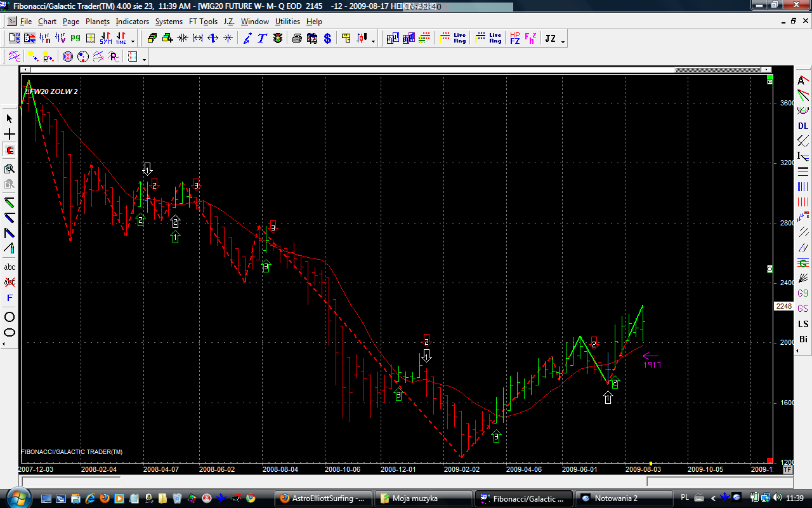
Task: Click the traffic light icon in toolbar
Action: (278, 38)
